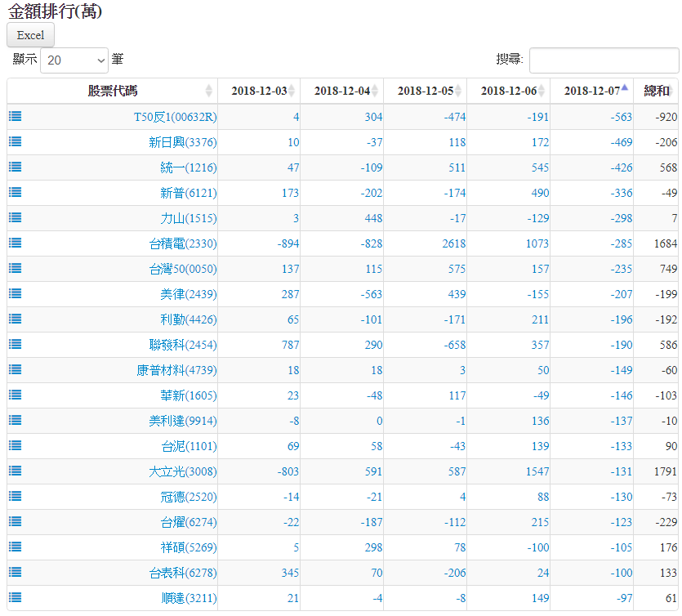The height and width of the screenshot is (616, 682).
Task: Click the 2618 value in 台積電 row
Action: point(453,243)
